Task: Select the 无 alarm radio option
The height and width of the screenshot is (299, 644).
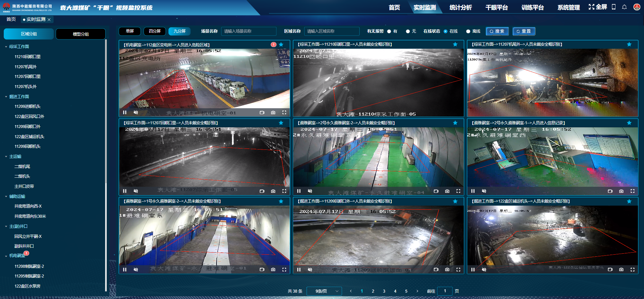Action: click(x=408, y=31)
